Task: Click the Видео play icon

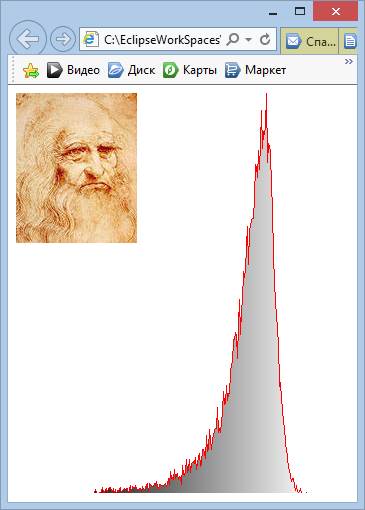Action: (55, 70)
